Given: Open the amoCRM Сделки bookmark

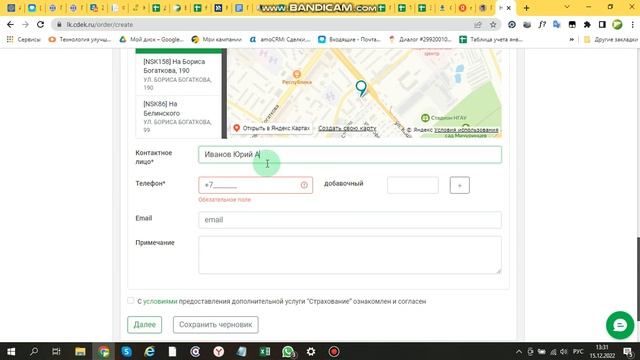Looking at the screenshot, I should coord(280,40).
